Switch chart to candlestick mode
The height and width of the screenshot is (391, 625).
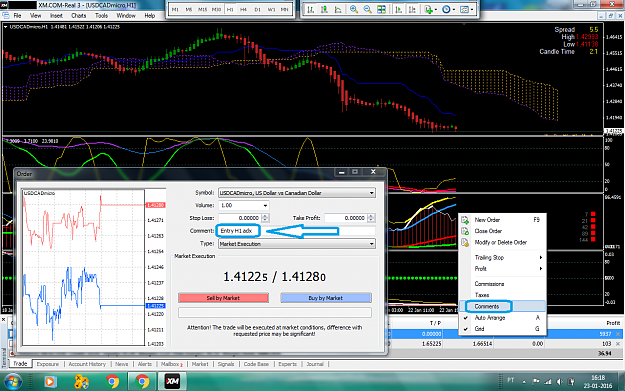pos(324,10)
